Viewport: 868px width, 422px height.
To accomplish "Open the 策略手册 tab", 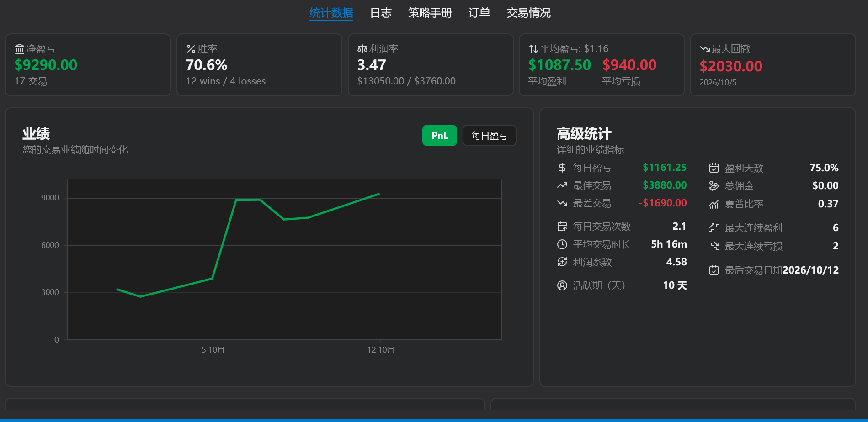I will pyautogui.click(x=430, y=13).
